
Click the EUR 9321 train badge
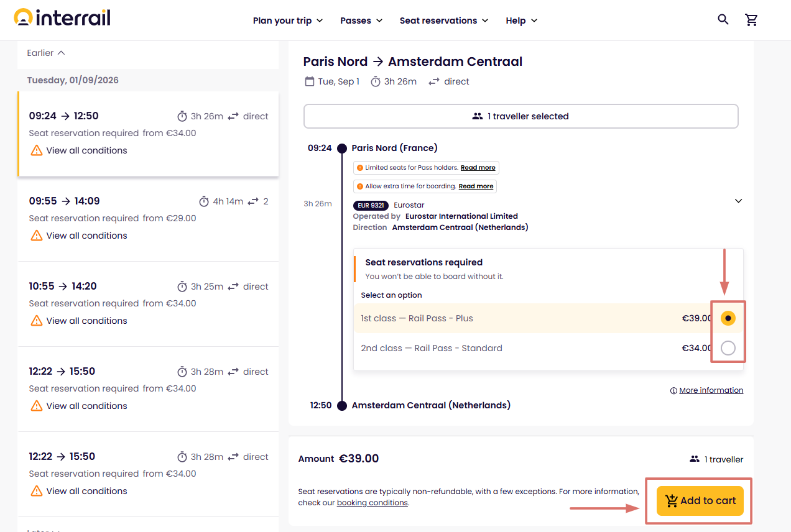coord(371,205)
